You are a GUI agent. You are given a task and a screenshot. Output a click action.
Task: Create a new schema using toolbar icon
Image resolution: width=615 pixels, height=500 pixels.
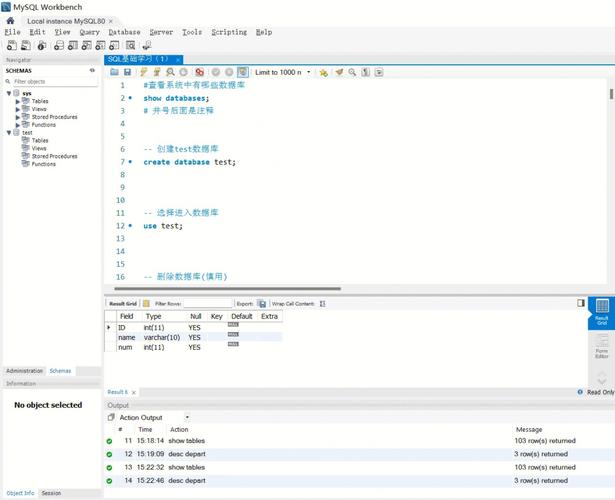[59, 45]
